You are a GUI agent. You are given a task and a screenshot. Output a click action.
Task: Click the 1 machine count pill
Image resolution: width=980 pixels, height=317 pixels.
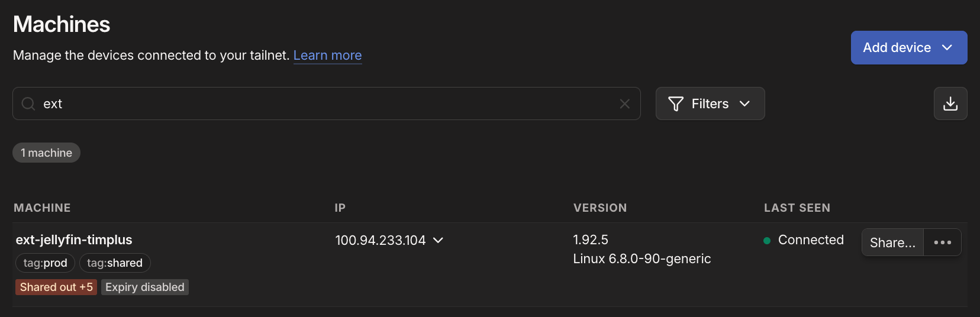(x=46, y=153)
